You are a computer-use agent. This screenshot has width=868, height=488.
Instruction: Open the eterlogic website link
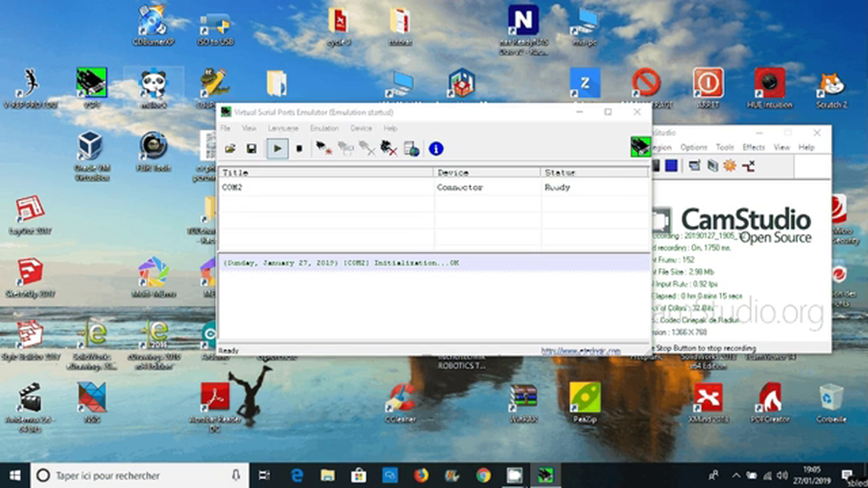580,350
